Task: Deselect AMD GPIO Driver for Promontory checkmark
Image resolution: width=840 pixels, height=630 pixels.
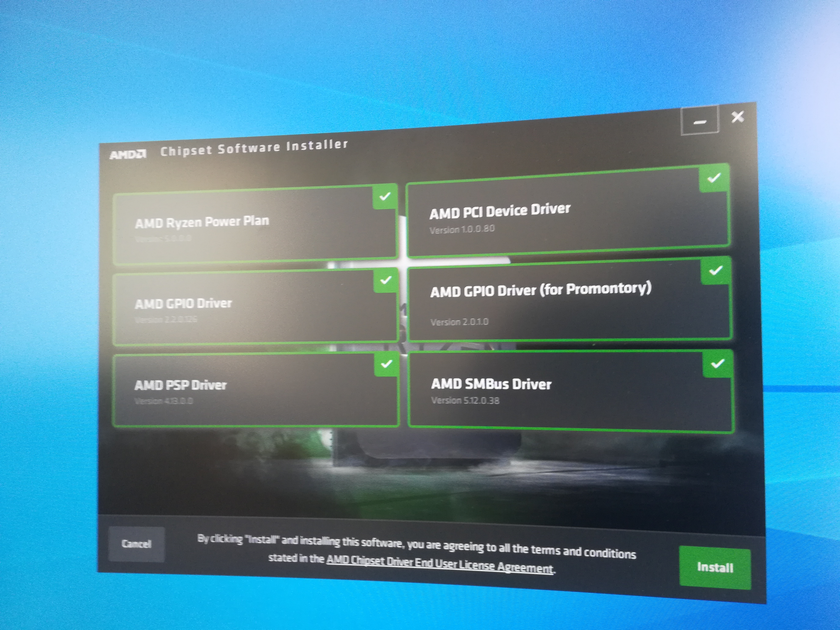Action: (716, 271)
